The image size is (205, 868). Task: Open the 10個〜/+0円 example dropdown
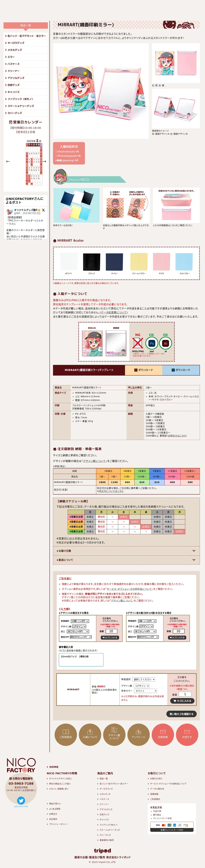click(x=80, y=621)
